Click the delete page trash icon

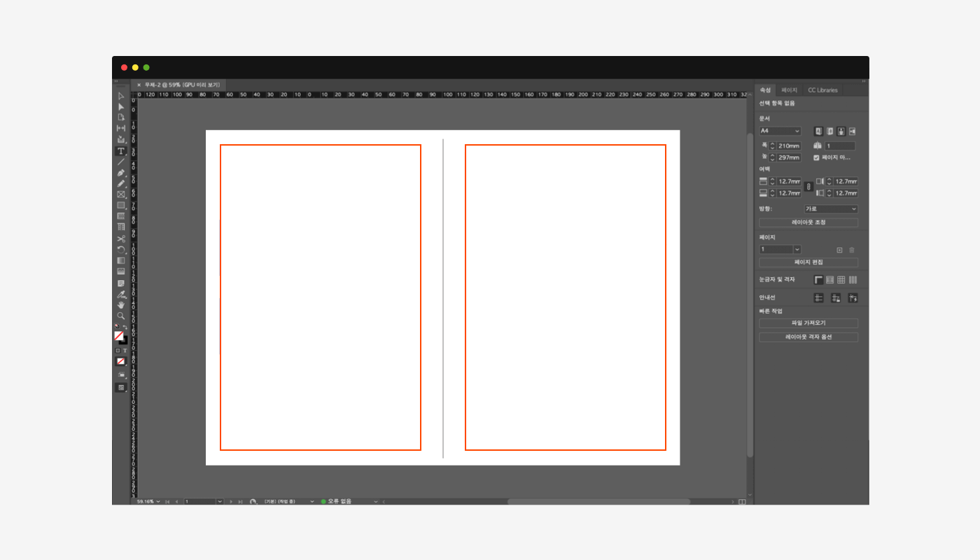(x=852, y=250)
